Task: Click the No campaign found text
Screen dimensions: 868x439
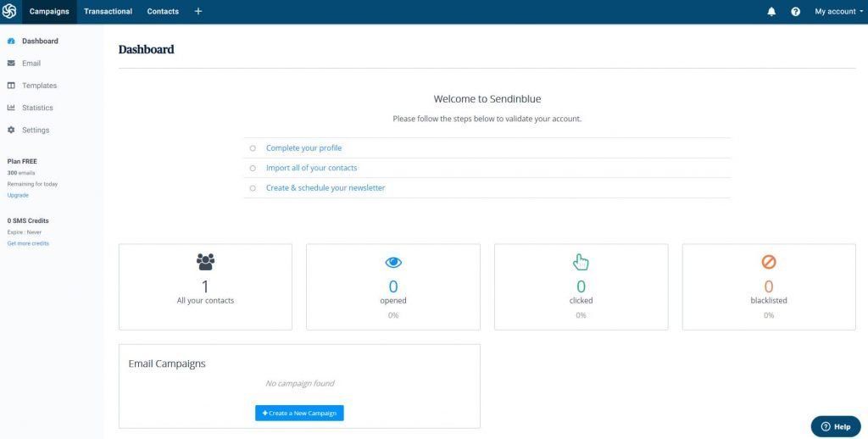Action: [x=299, y=383]
